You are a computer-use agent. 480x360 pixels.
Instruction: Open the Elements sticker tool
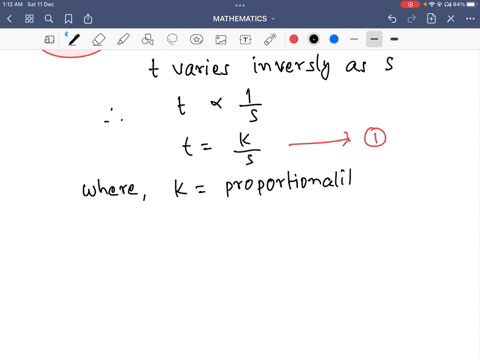point(197,39)
